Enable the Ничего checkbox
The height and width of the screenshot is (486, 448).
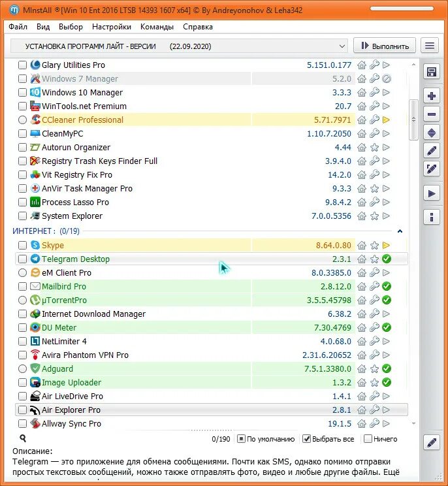coord(368,439)
